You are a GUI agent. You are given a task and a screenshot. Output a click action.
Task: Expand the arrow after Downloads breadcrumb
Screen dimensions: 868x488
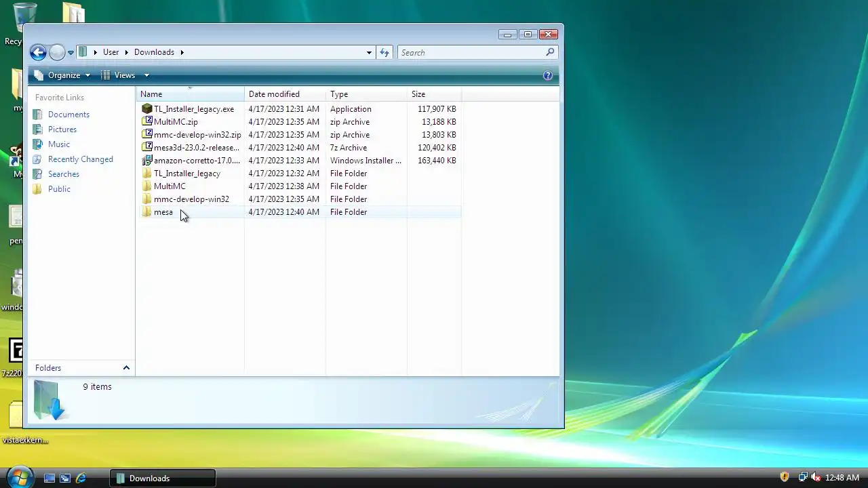pos(182,52)
